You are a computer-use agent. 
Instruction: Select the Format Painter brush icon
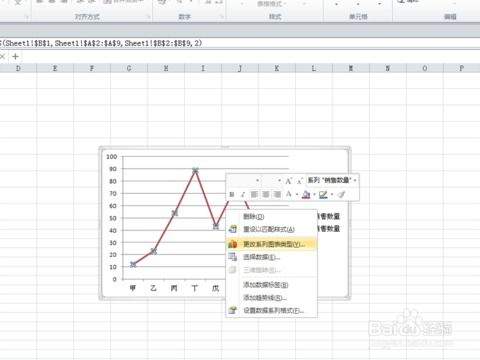tap(341, 194)
